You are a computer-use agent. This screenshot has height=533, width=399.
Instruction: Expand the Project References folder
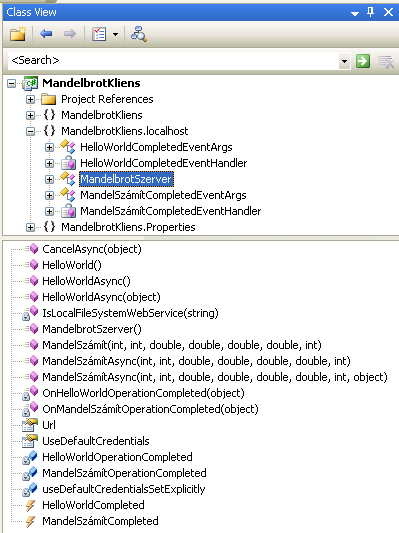(30, 99)
